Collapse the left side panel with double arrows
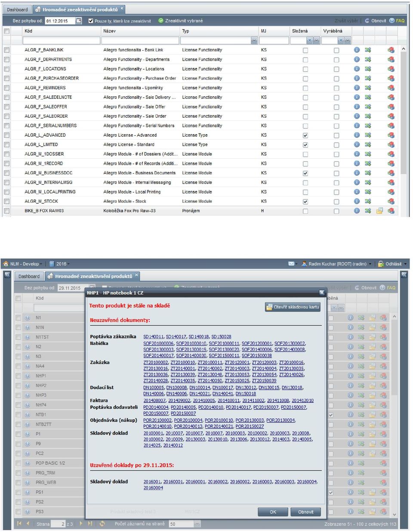The height and width of the screenshot is (532, 413). (7, 275)
